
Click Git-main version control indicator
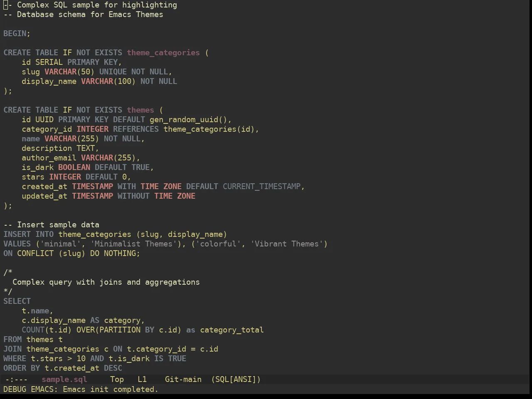(183, 379)
